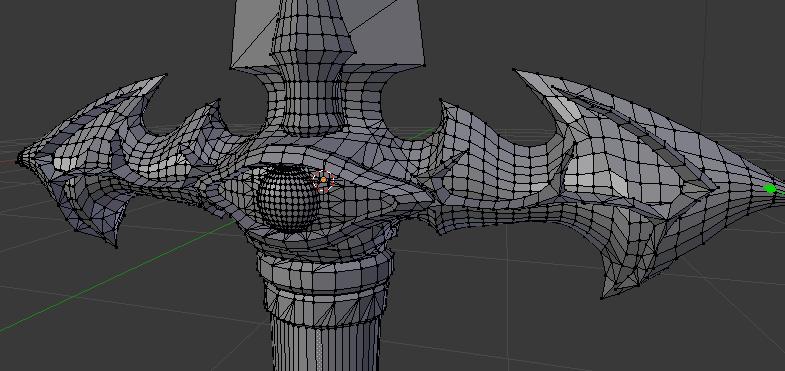785x371 pixels.
Task: Select the lower left downward spike tip
Action: pyautogui.click(x=117, y=246)
